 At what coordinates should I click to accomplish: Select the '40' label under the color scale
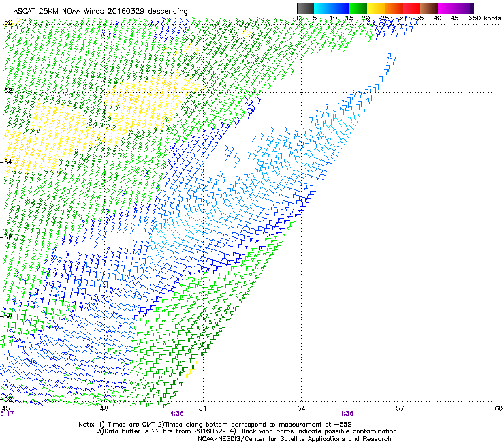pyautogui.click(x=437, y=18)
